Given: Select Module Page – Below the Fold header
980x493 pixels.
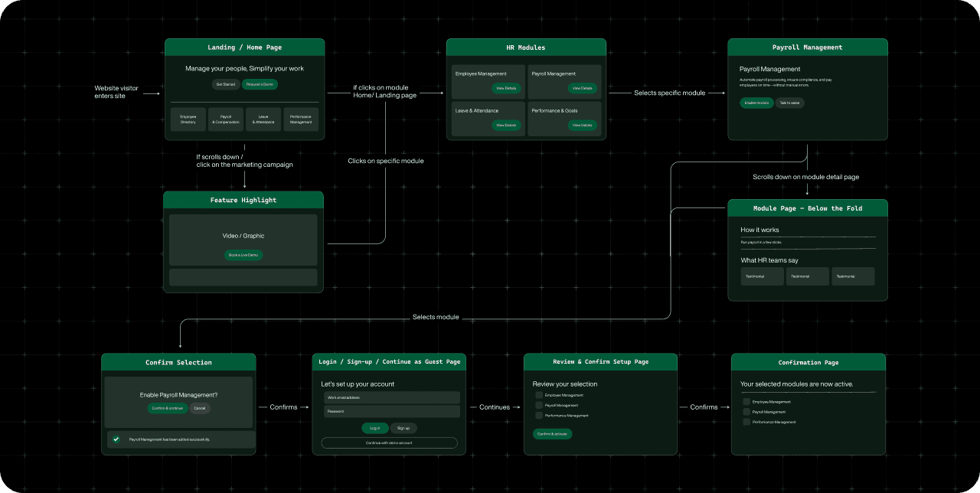Looking at the screenshot, I should (808, 208).
